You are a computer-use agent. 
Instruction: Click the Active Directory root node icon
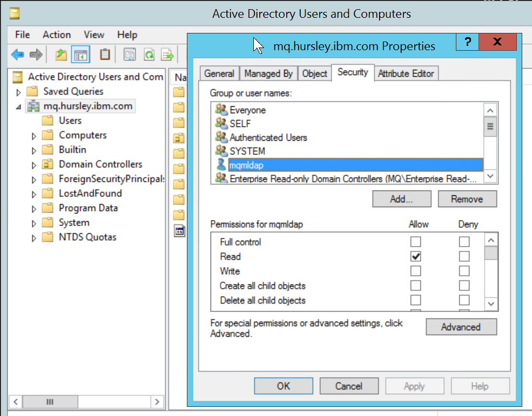pos(18,77)
